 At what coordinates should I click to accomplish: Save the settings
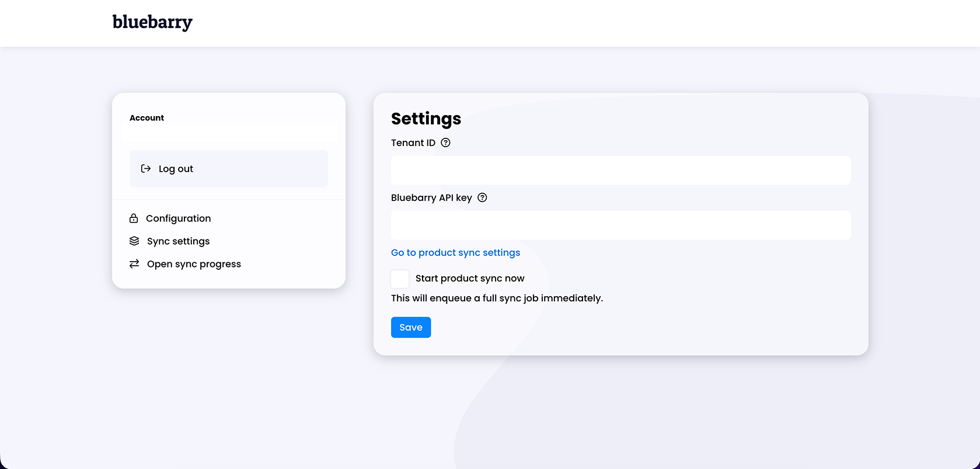(x=411, y=328)
